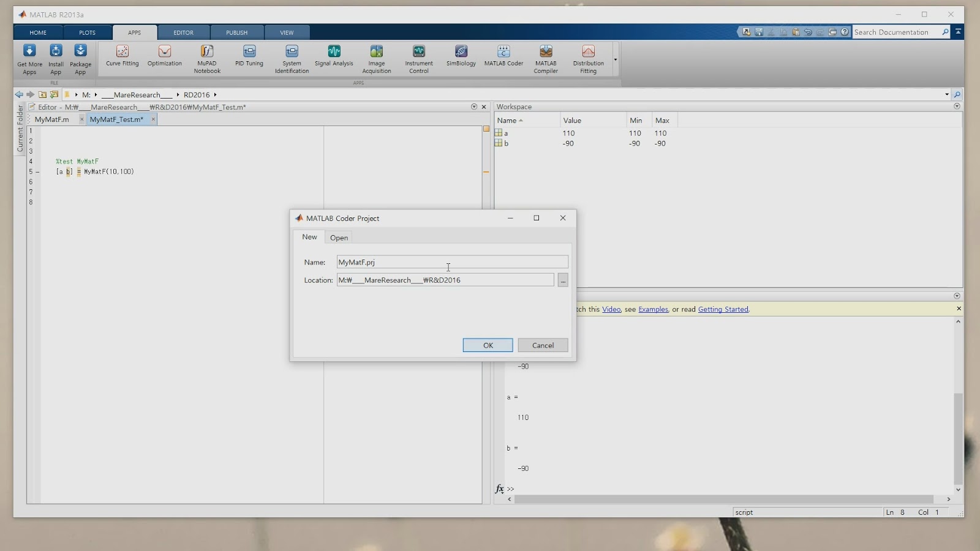Expand the arrow after RD2016 folder

pyautogui.click(x=215, y=95)
